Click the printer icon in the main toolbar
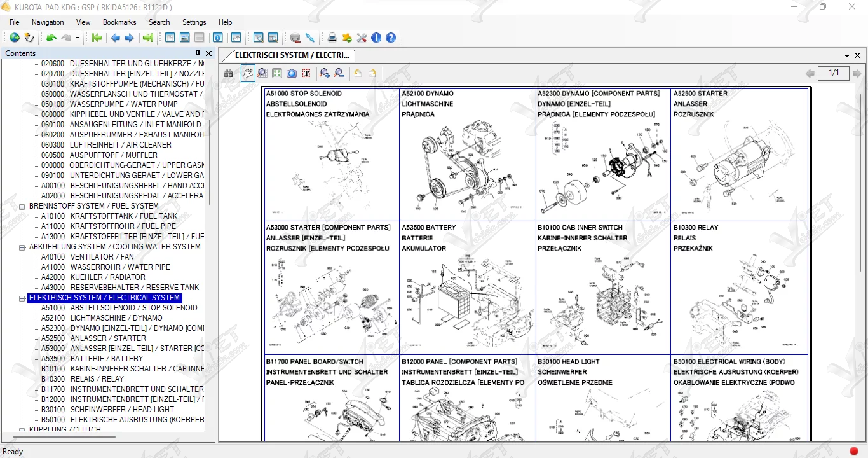This screenshot has height=458, width=868. click(332, 38)
